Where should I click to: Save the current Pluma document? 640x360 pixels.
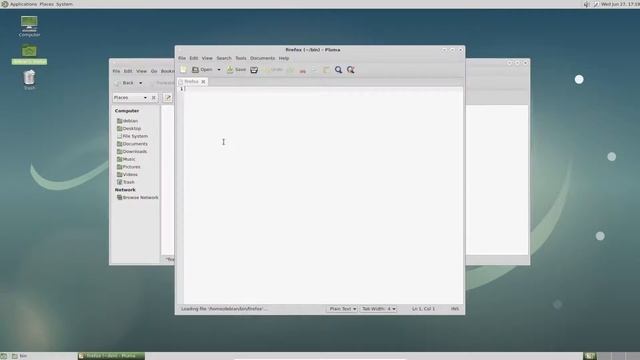(236, 70)
